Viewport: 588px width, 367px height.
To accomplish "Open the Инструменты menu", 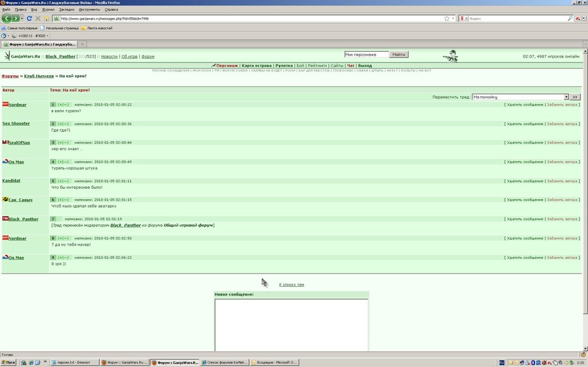I will (x=89, y=9).
